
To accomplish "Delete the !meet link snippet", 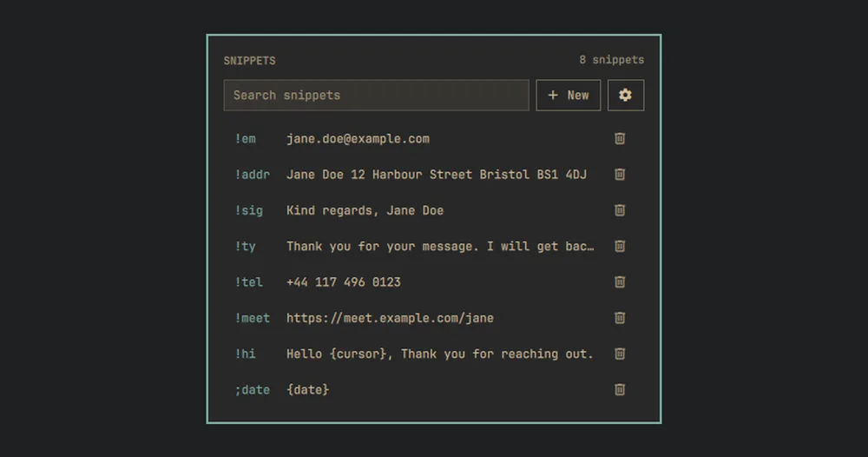I will coord(620,318).
